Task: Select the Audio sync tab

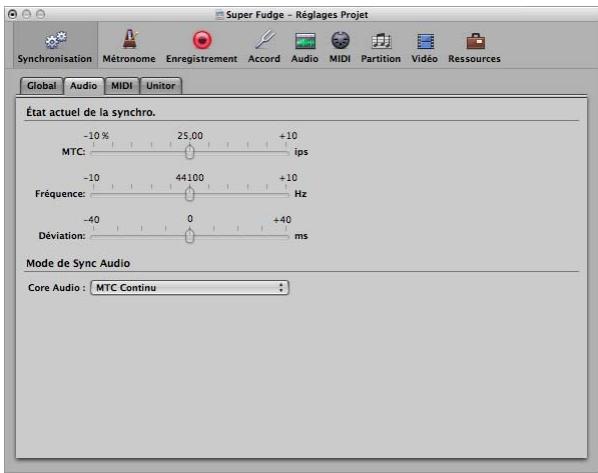Action: click(84, 86)
